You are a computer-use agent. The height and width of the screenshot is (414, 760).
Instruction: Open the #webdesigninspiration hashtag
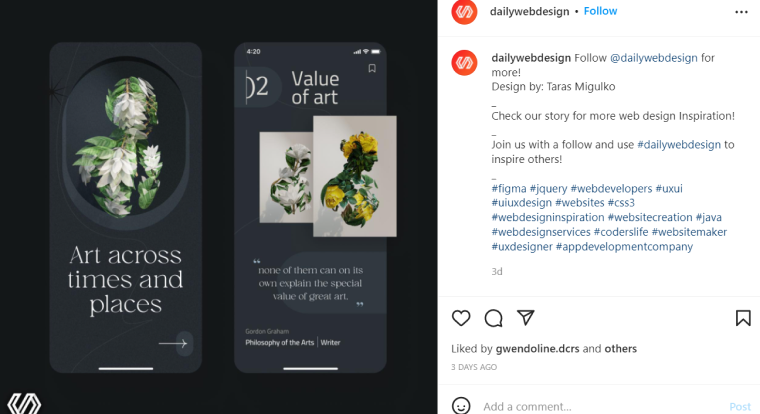548,217
